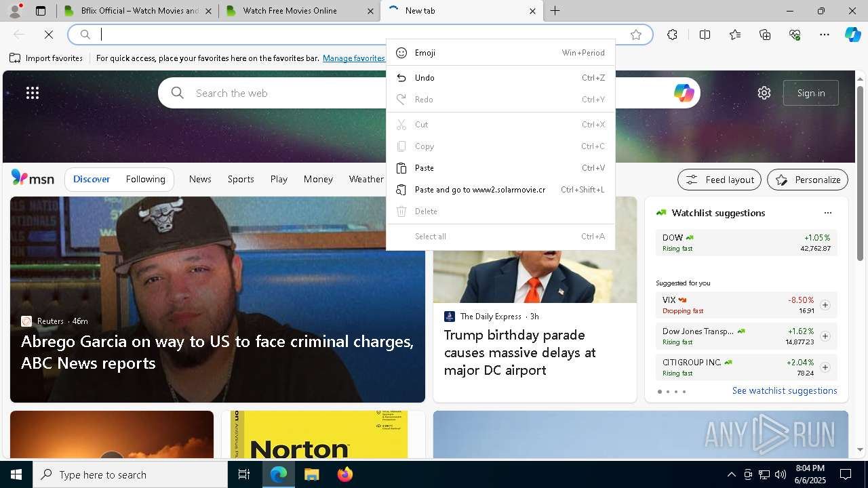Add CITIGROUP INC to watchlist

825,367
